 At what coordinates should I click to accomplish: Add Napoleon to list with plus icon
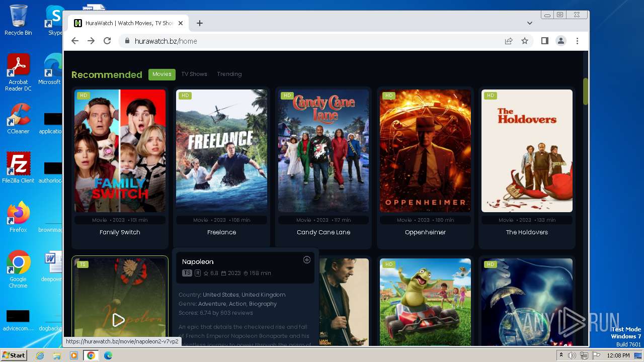click(307, 260)
